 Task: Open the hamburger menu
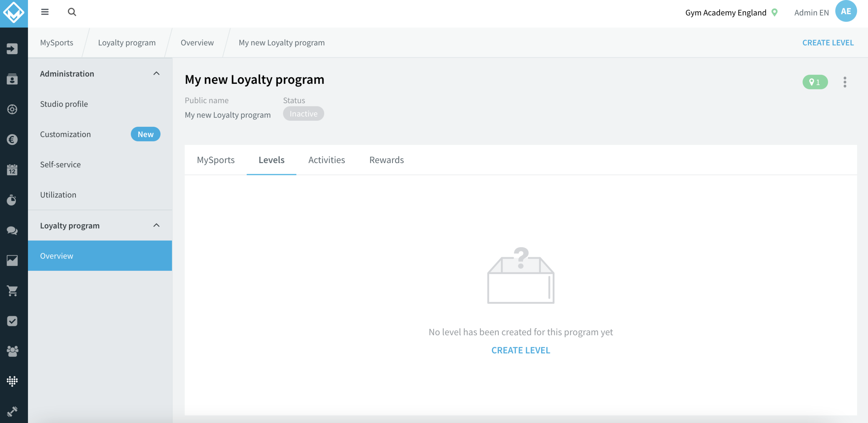coord(45,12)
